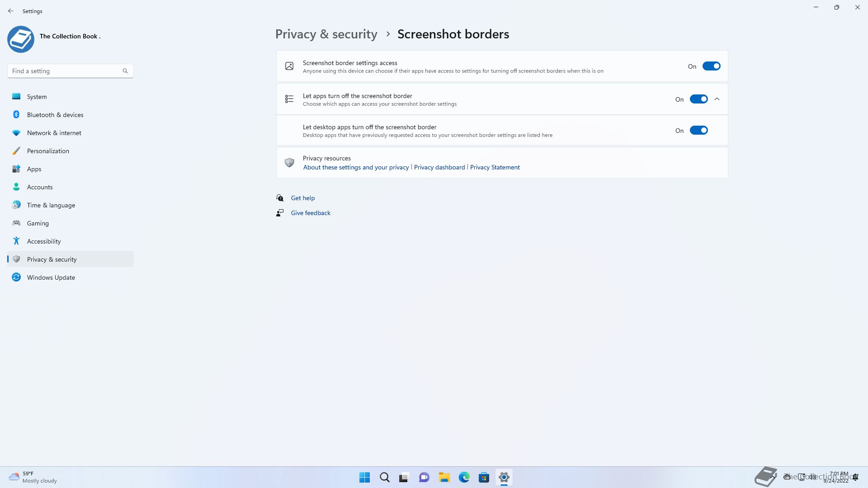
Task: Toggle Screenshot border settings access switch
Action: tap(711, 66)
